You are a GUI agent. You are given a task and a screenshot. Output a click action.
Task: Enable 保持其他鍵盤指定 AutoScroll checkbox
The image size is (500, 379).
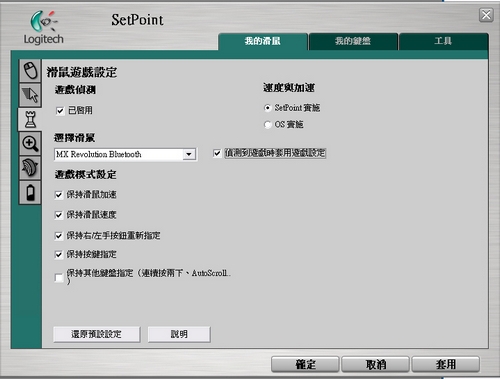tap(59, 278)
